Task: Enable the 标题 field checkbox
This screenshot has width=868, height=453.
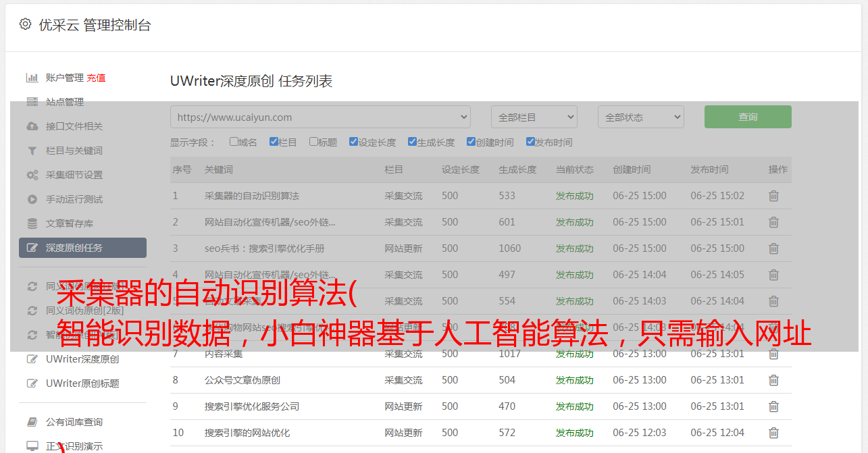Action: pyautogui.click(x=313, y=142)
